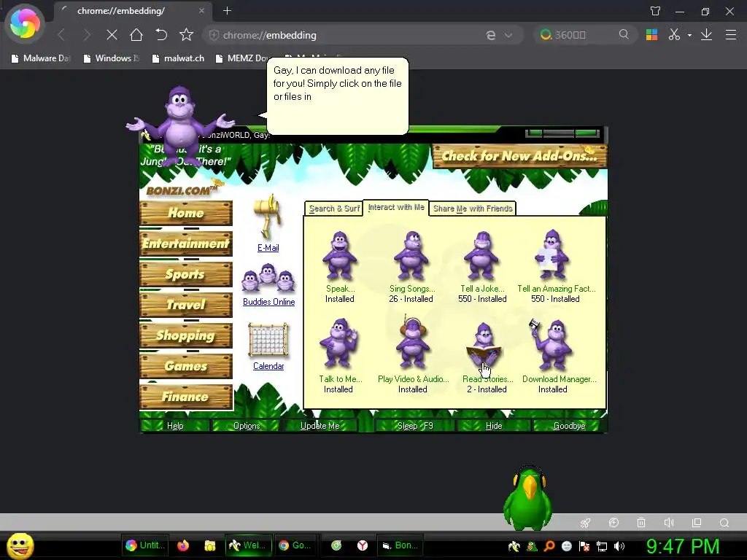Click the Update Me button
This screenshot has height=560, width=747.
(320, 425)
